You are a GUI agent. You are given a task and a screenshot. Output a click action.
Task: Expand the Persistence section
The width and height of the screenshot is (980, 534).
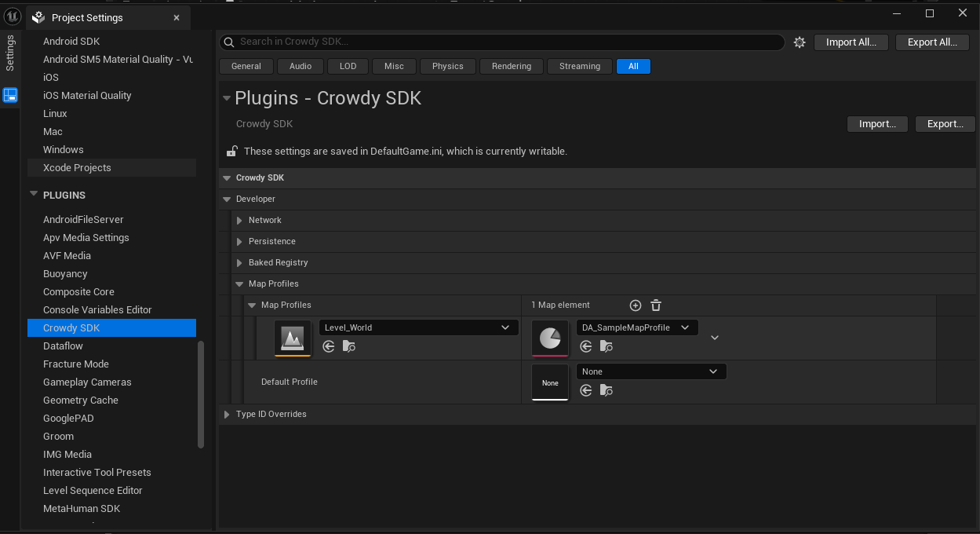point(239,242)
